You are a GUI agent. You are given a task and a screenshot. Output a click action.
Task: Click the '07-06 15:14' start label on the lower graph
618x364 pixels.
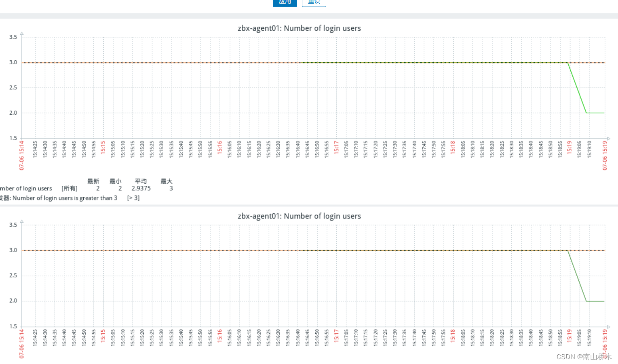pyautogui.click(x=22, y=344)
